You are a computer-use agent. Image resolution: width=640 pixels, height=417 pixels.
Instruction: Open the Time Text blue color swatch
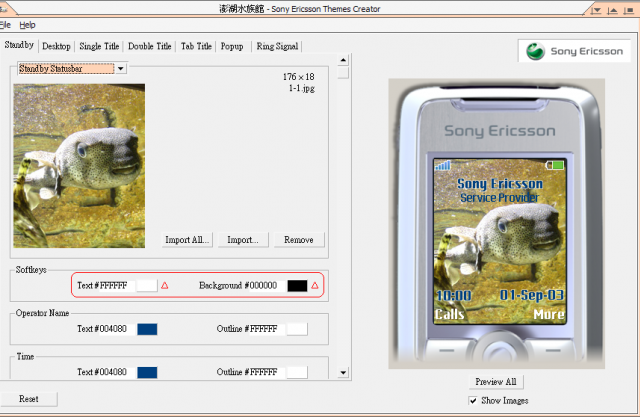147,372
